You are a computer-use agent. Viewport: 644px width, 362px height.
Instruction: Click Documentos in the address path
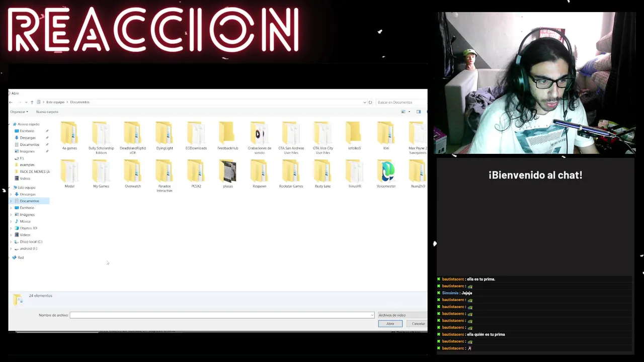point(80,102)
